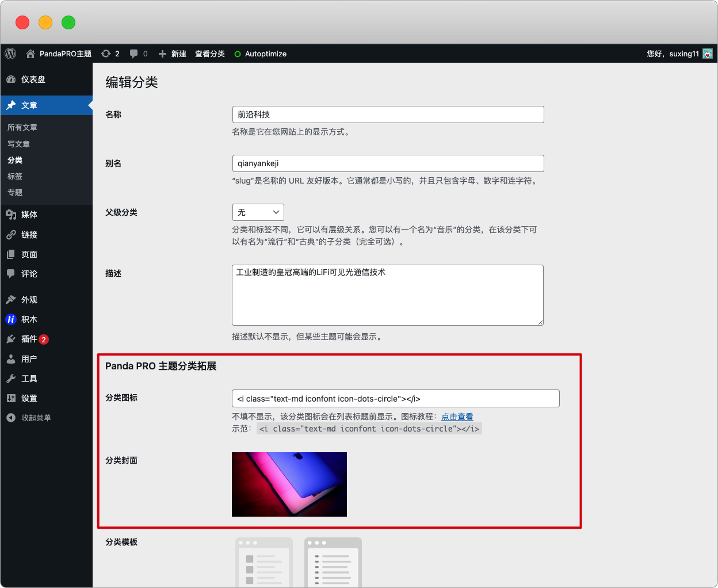The height and width of the screenshot is (588, 718).
Task: Open the comments bubble icon in admin bar
Action: (x=133, y=54)
